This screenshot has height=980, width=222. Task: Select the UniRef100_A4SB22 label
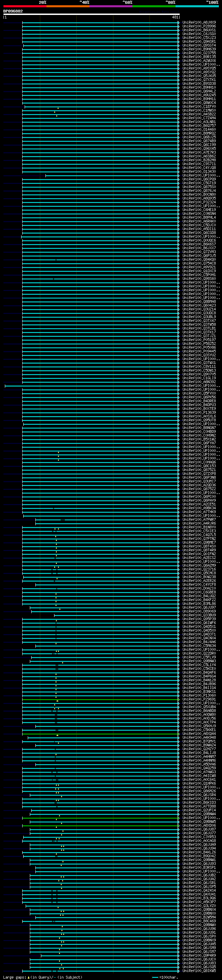coord(199,114)
